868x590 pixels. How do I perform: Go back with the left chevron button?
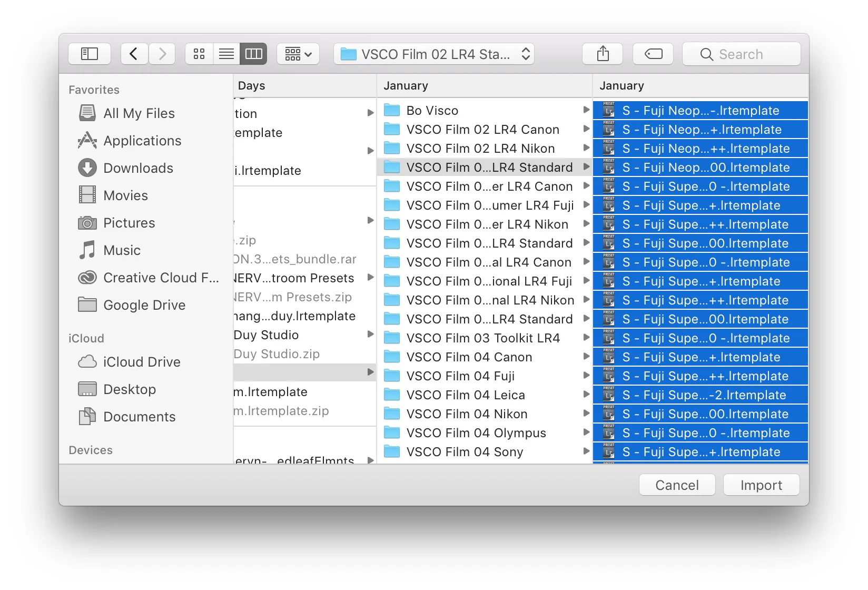pyautogui.click(x=134, y=54)
